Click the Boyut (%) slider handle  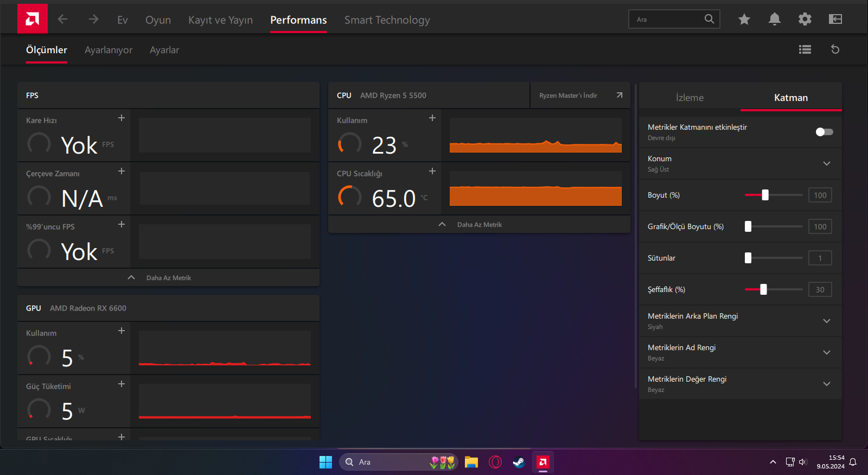[x=765, y=195]
